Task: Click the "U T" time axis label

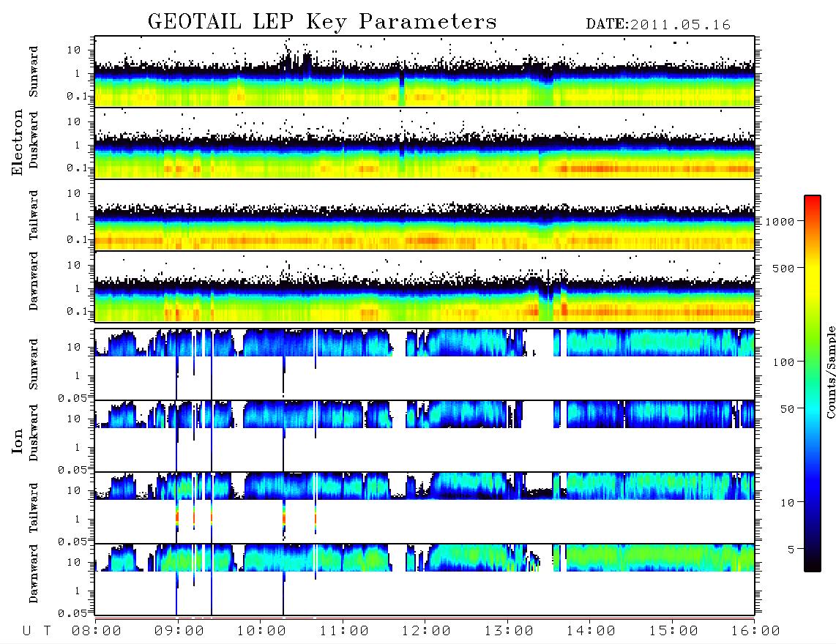Action: [x=37, y=632]
